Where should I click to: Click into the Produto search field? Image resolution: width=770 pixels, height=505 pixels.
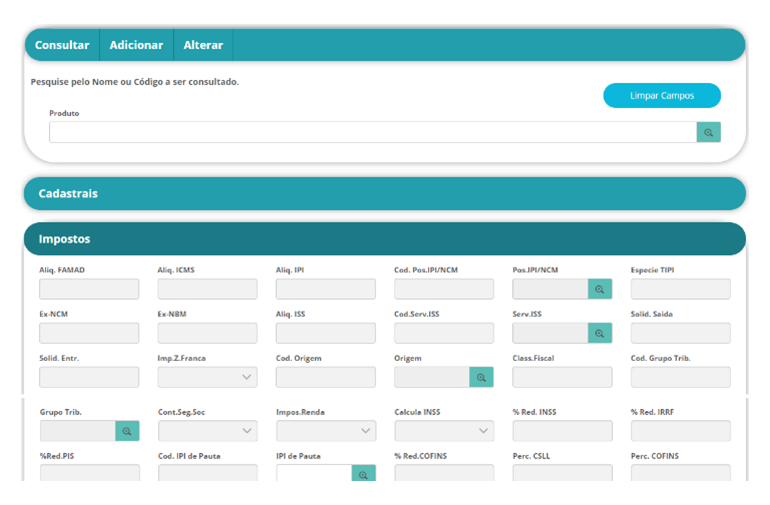coord(373,132)
